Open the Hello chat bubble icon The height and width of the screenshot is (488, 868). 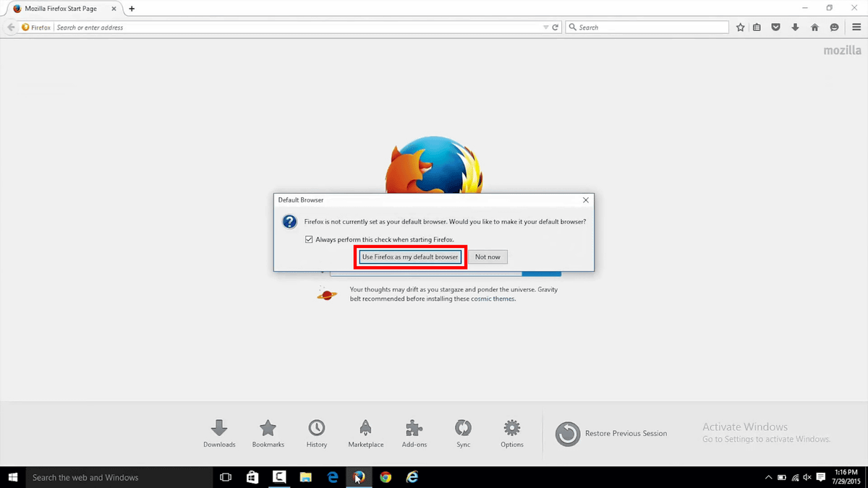tap(834, 27)
